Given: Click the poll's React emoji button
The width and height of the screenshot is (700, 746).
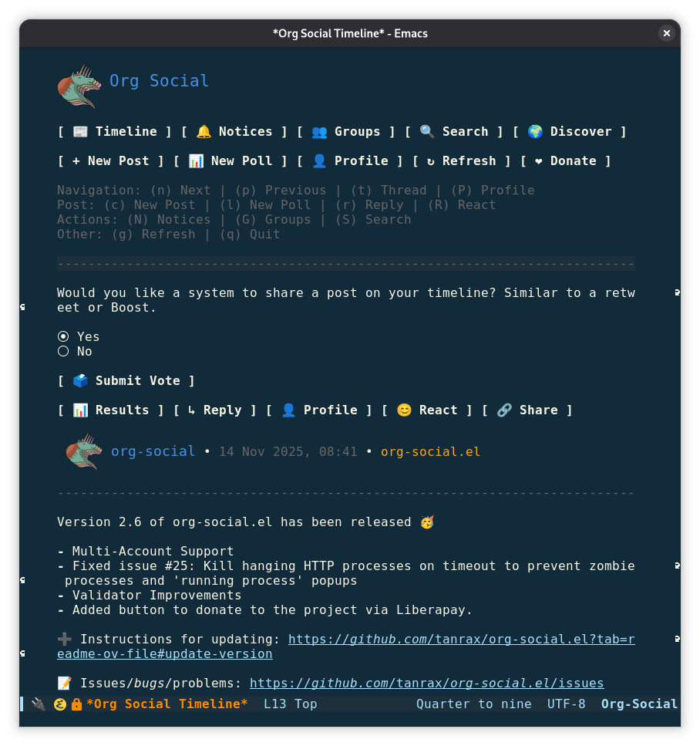Looking at the screenshot, I should pos(427,410).
